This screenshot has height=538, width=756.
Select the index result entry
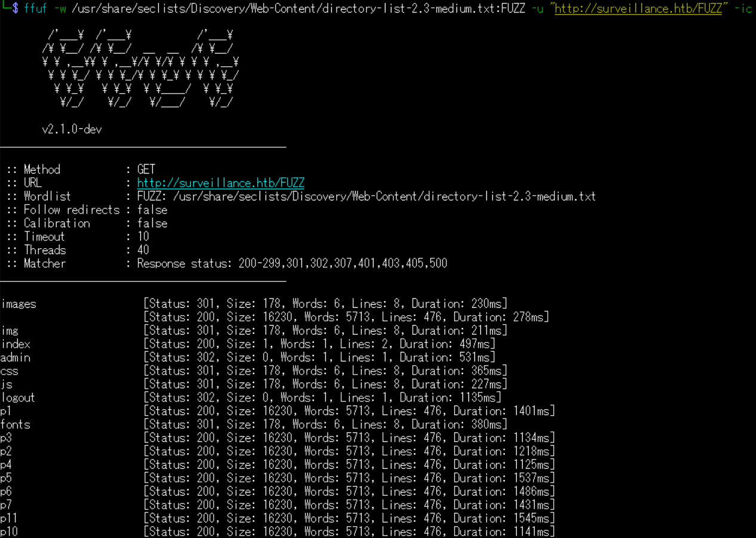[16, 344]
